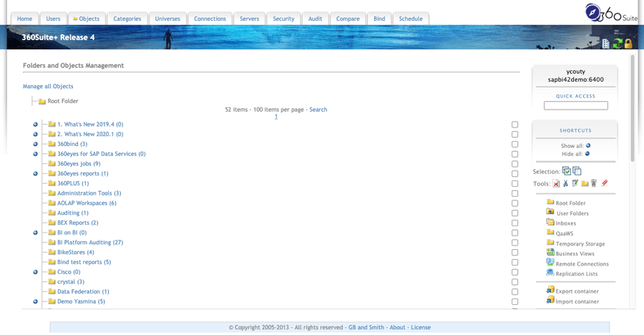Click the Quick Access input field
This screenshot has height=335, width=644.
point(576,106)
